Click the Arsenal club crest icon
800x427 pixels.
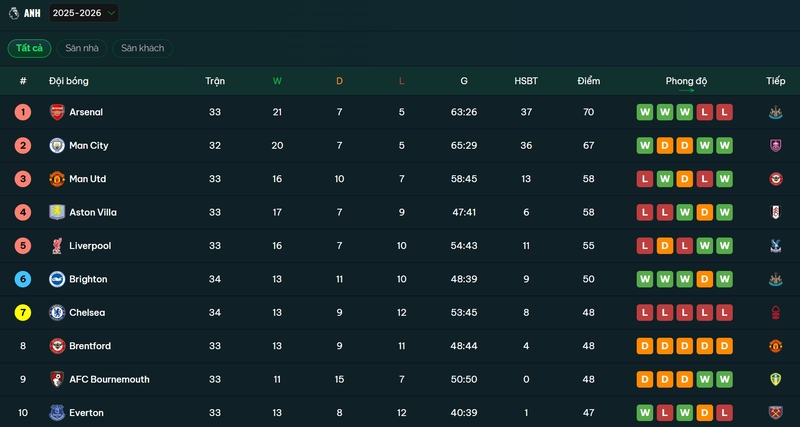[57, 112]
